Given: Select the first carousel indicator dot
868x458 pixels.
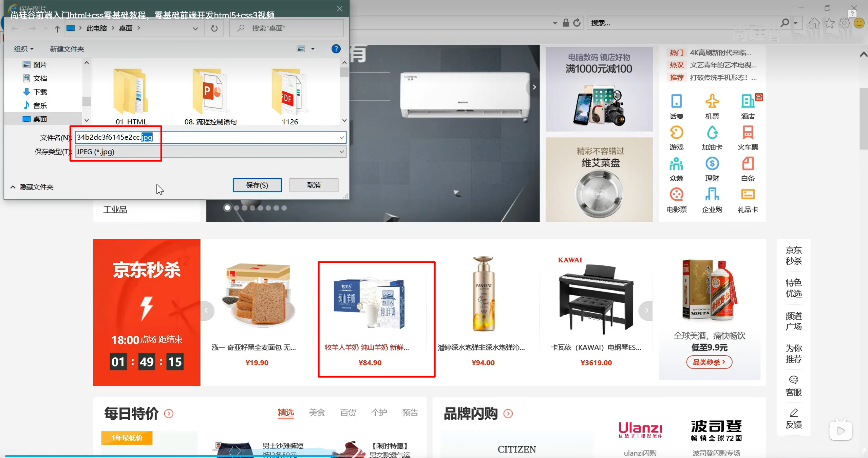Looking at the screenshot, I should coord(227,208).
